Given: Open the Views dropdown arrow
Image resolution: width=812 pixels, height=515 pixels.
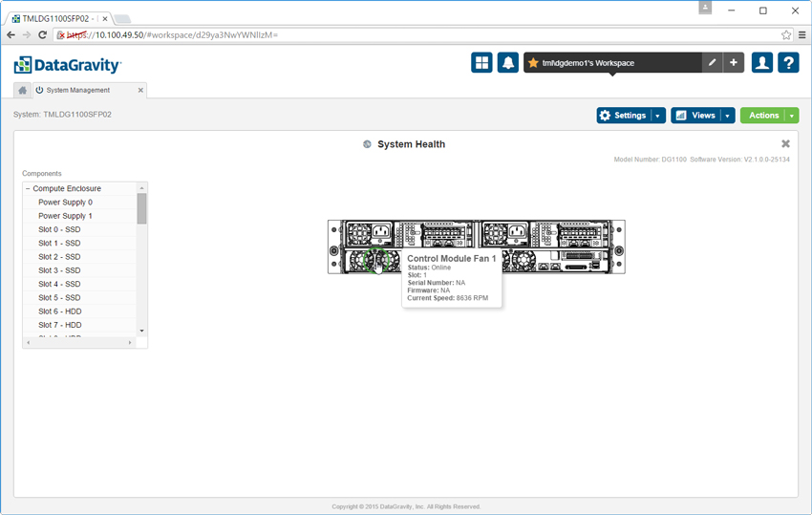Looking at the screenshot, I should point(728,116).
